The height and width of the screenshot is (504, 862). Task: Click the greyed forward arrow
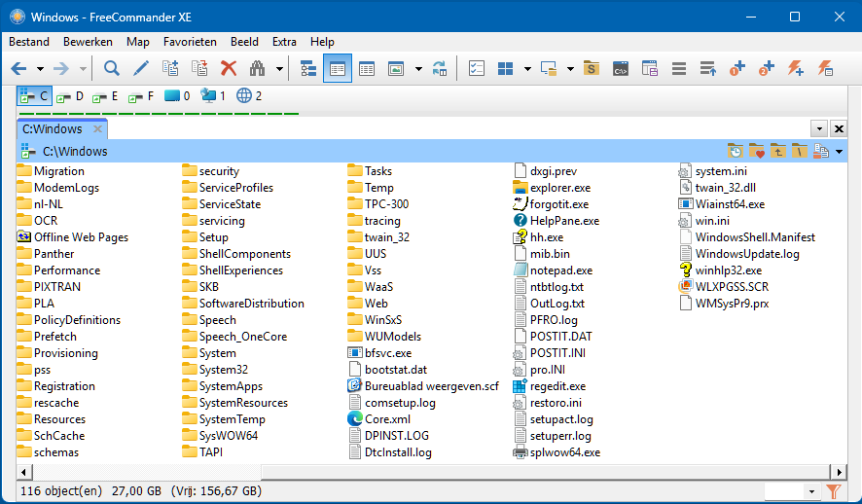click(x=61, y=69)
